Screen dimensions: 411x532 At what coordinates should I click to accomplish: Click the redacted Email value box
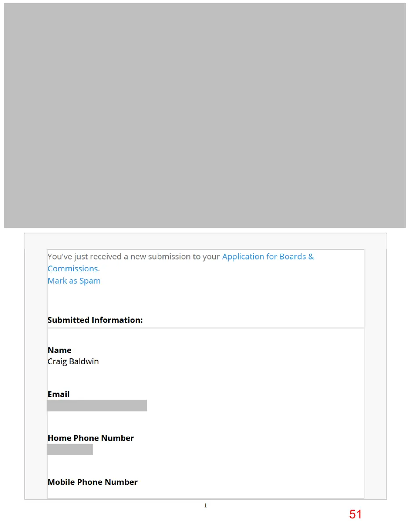97,405
